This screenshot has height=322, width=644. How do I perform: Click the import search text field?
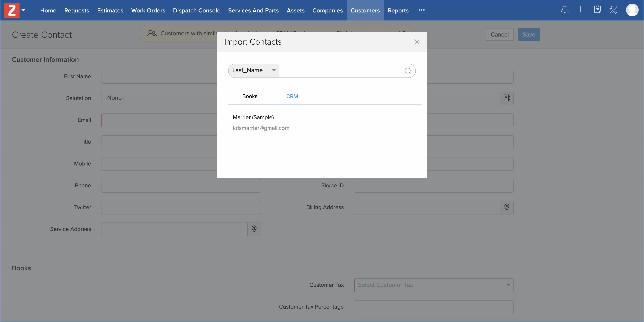click(340, 71)
